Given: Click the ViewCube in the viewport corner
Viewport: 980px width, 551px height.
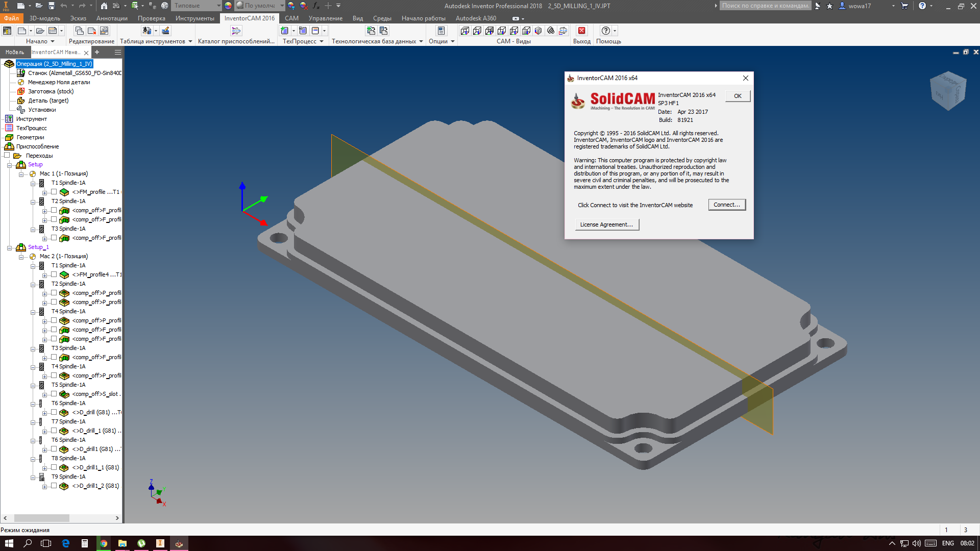Looking at the screenshot, I should [948, 91].
